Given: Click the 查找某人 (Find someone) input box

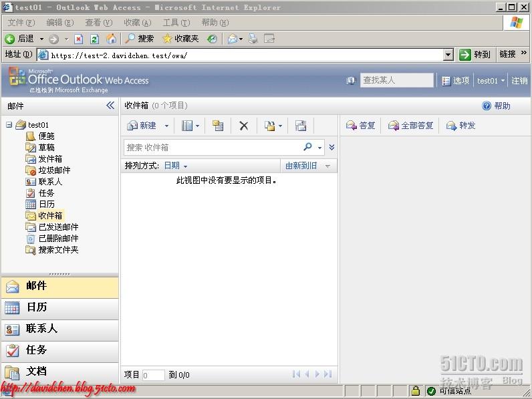Looking at the screenshot, I should pos(396,80).
